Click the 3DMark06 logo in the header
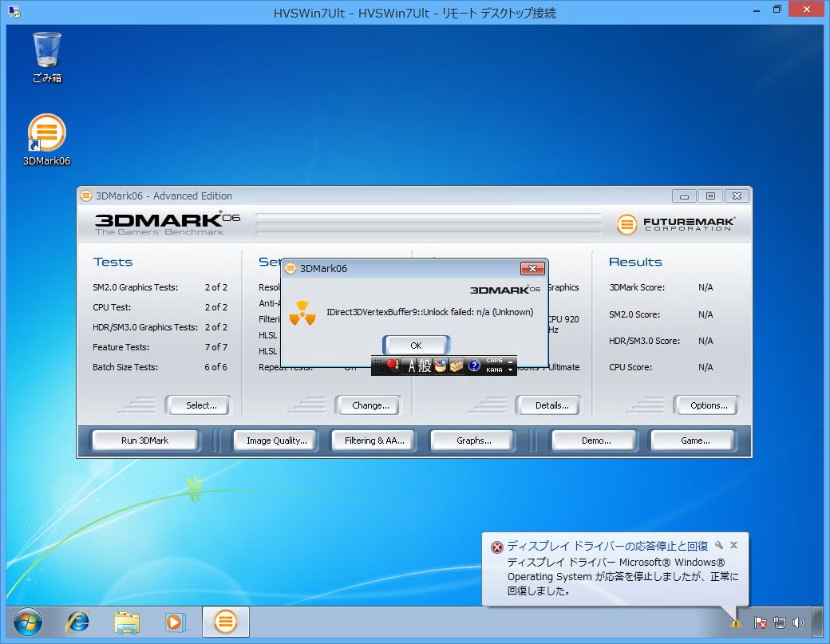Viewport: 830px width, 644px height. point(168,223)
